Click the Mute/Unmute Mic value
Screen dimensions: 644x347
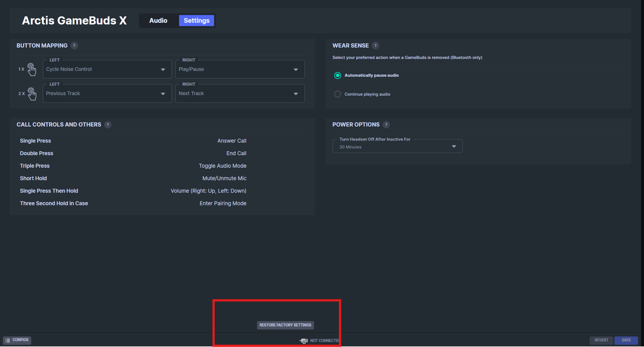click(x=224, y=178)
